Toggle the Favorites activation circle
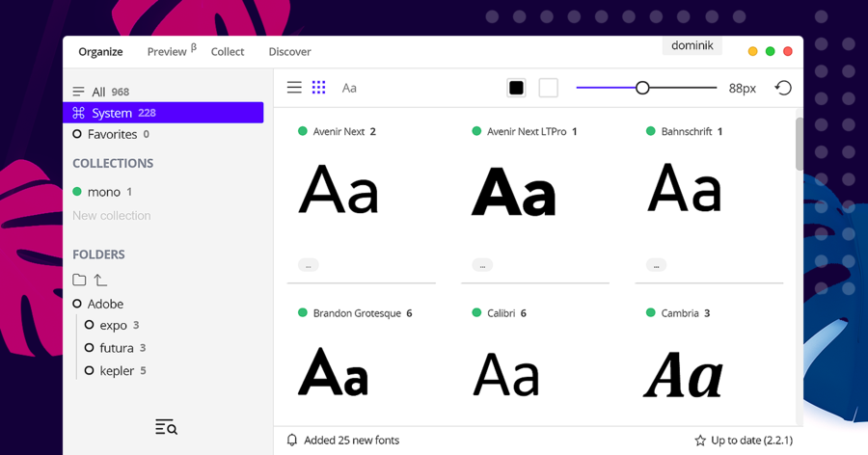Screen dimensions: 868x455 (77, 134)
